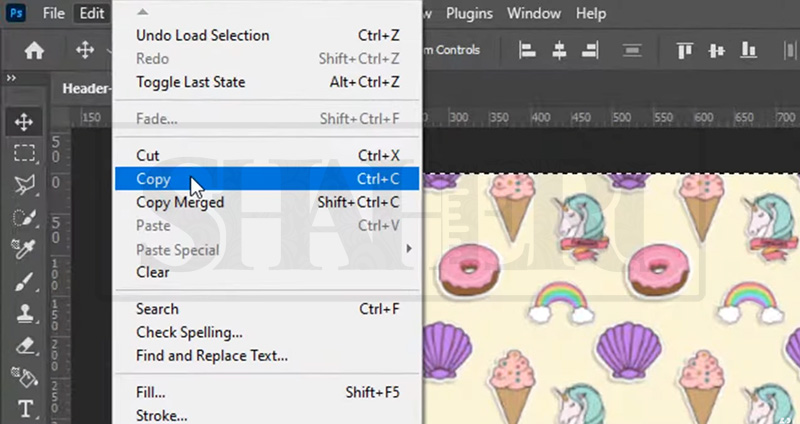This screenshot has height=424, width=800.
Task: Expand the collapsed toolbar double-arrow
Action: 11,78
